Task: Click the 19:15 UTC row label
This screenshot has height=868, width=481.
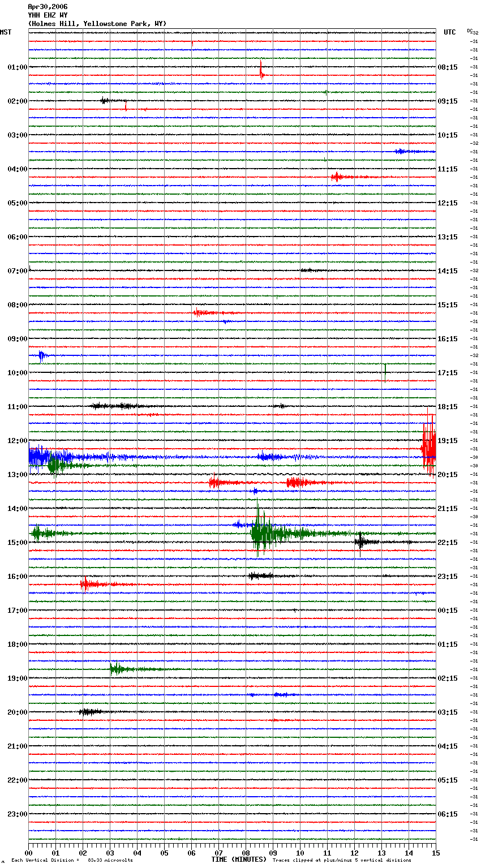Action: pos(448,441)
